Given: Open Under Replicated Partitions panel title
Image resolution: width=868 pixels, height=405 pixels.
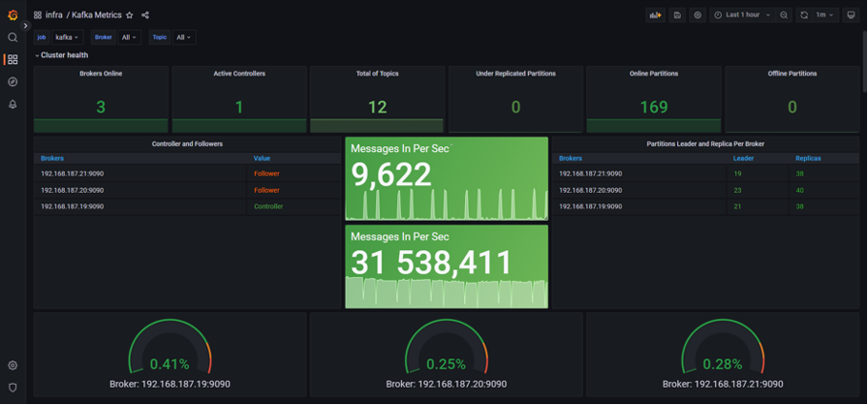Looking at the screenshot, I should coord(515,74).
